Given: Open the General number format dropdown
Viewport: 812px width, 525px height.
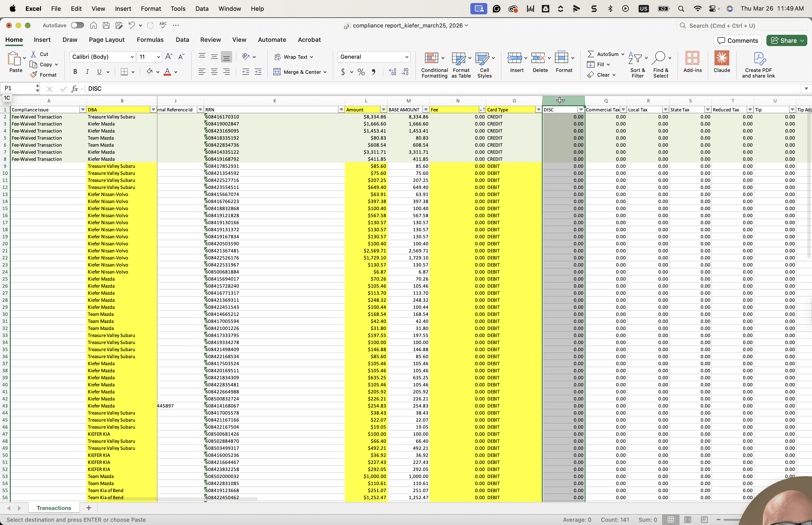Looking at the screenshot, I should 406,57.
